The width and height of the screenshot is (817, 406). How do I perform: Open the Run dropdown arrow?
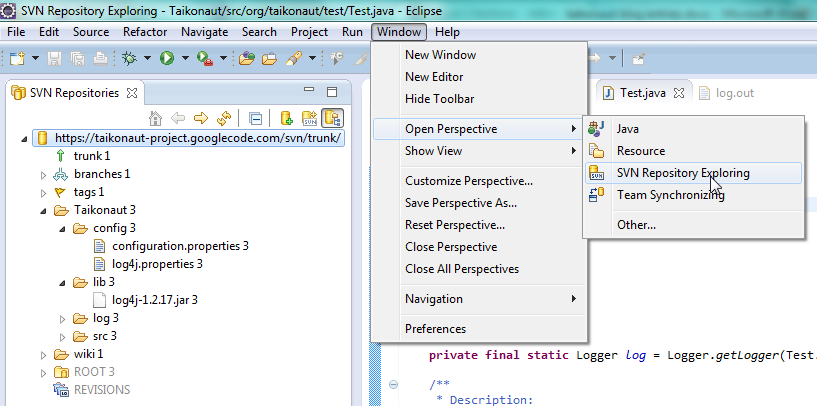tap(185, 58)
